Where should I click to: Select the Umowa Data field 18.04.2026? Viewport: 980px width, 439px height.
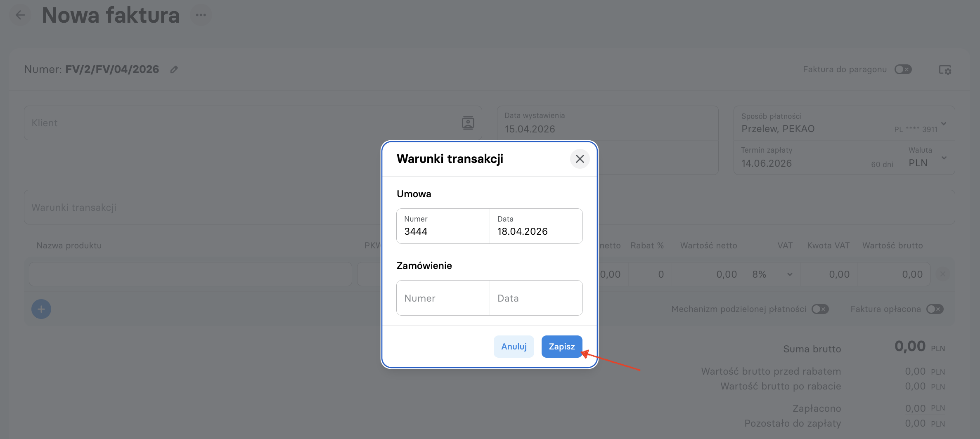click(536, 226)
